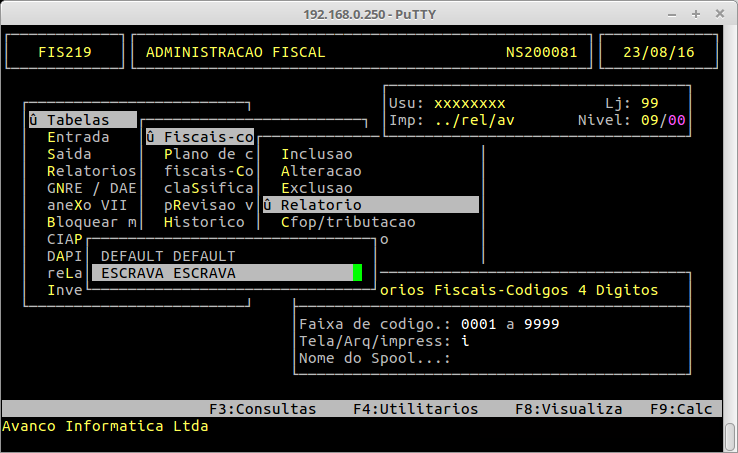The width and height of the screenshot is (738, 453).
Task: Choose Alteracao in the submenu
Action: tap(320, 171)
